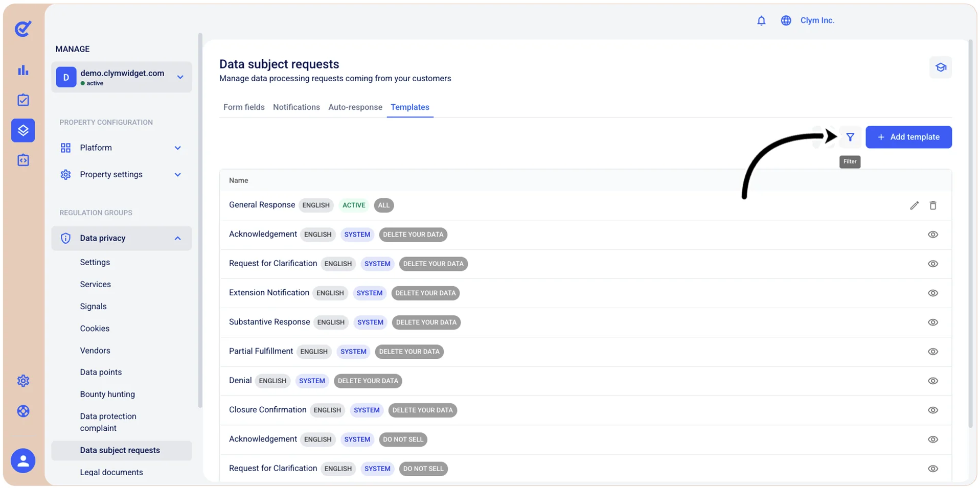View the Acknowledgement Do Not Sell template
980x488 pixels.
(932, 439)
